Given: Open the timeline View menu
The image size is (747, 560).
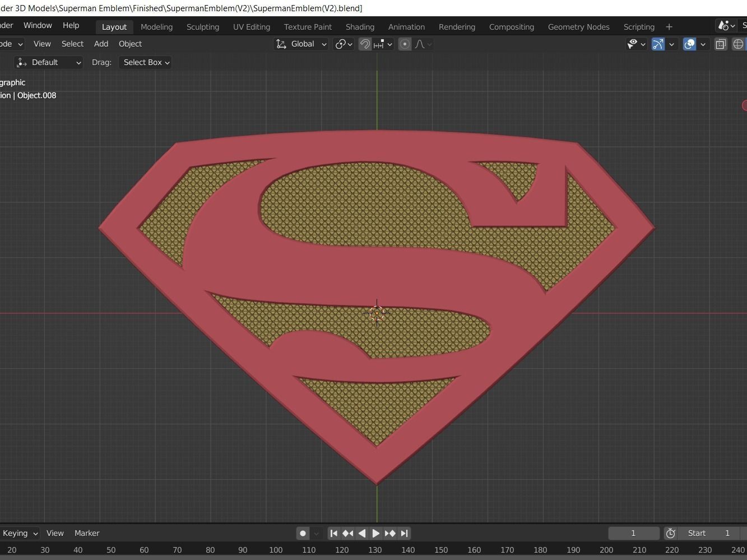Looking at the screenshot, I should coord(55,533).
